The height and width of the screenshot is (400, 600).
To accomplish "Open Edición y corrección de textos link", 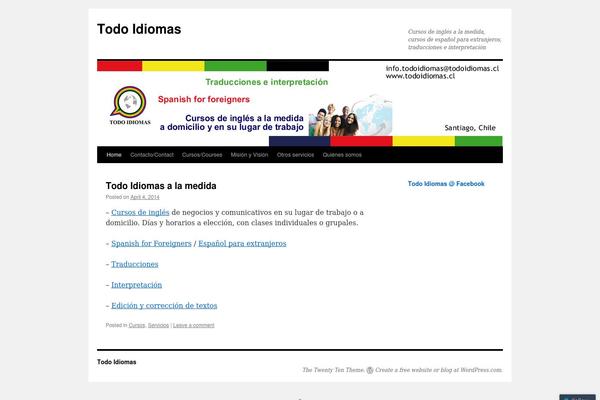I will [x=164, y=305].
